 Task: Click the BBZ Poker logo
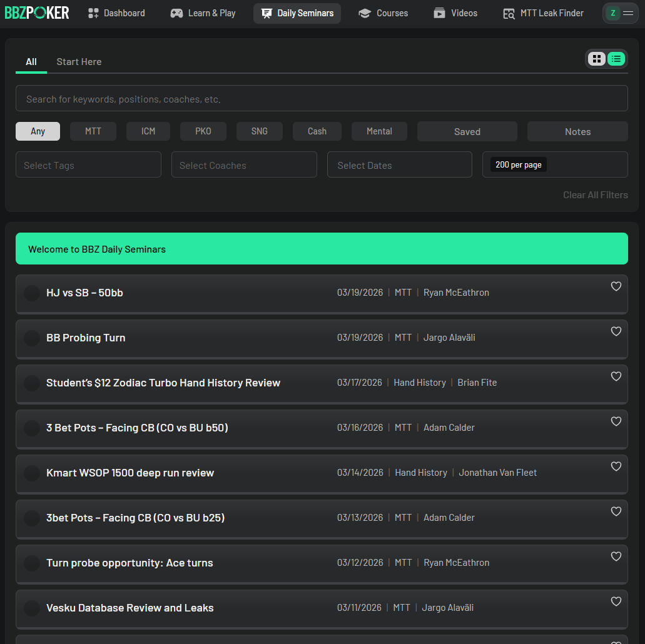[37, 13]
